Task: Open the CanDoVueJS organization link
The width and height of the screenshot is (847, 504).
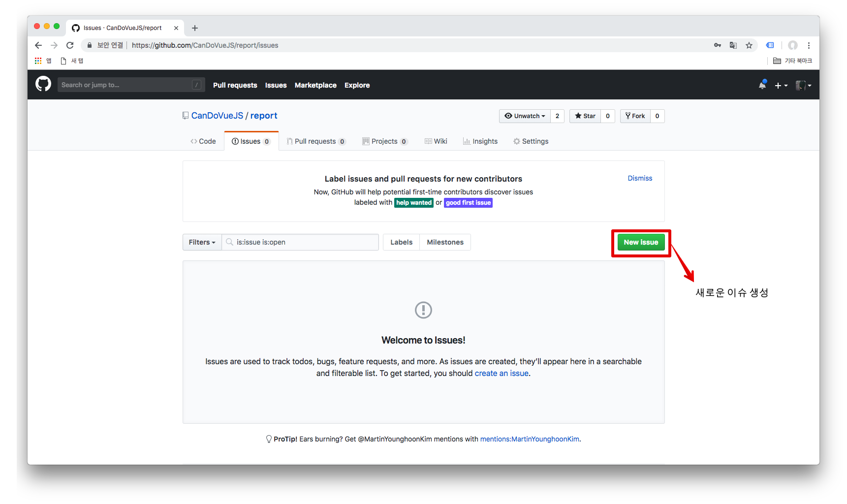Action: 217,116
